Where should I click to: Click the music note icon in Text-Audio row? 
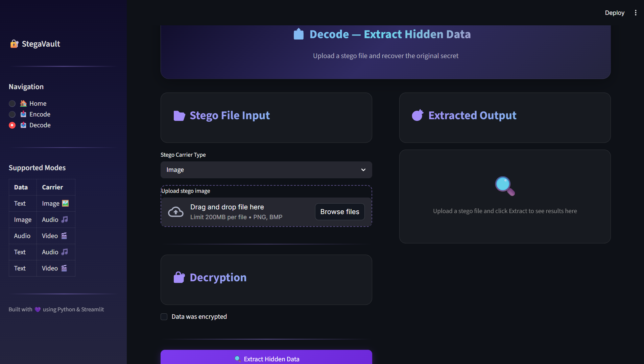[65, 252]
